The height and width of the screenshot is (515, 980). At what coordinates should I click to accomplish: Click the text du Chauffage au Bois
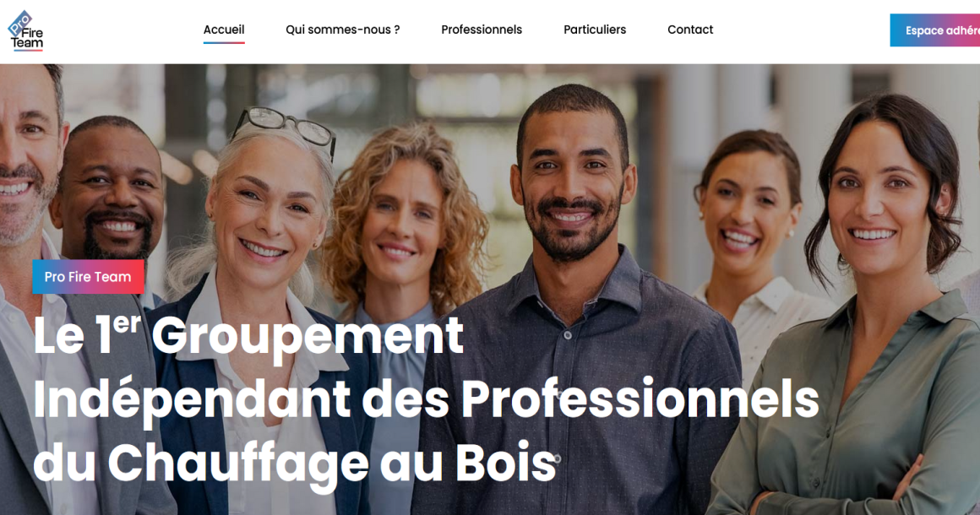click(x=294, y=463)
